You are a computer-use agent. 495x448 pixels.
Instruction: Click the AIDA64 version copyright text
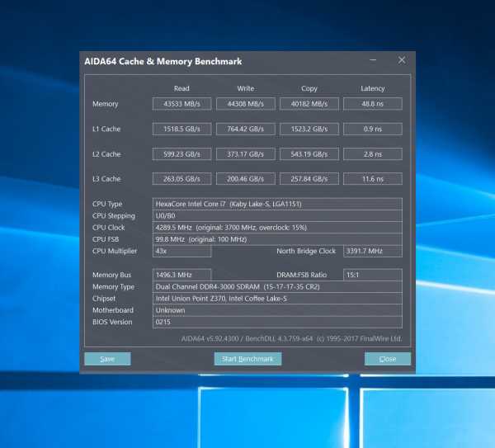click(x=292, y=339)
